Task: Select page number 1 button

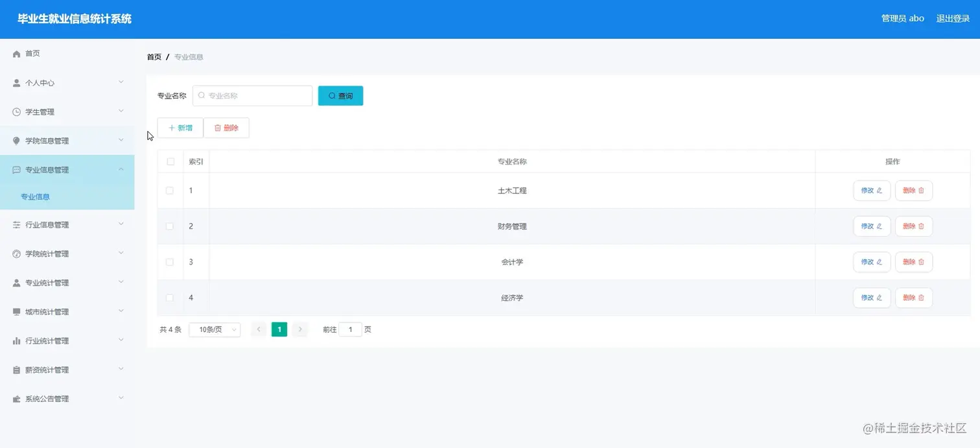Action: click(x=279, y=329)
